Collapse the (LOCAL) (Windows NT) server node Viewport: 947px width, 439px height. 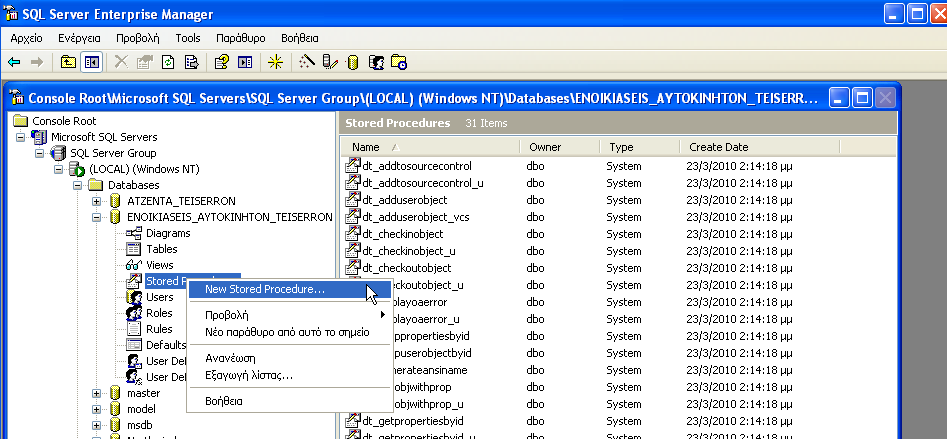(x=59, y=169)
